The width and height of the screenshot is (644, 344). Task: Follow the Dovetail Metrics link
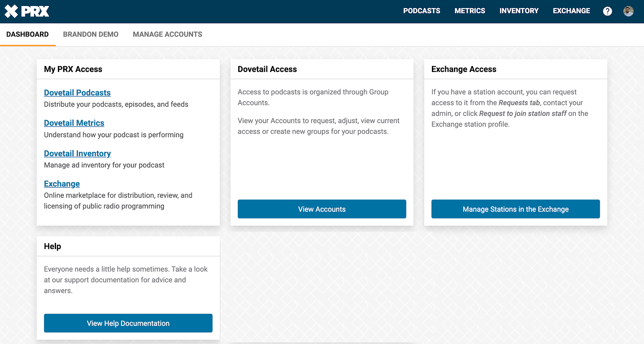(x=74, y=123)
